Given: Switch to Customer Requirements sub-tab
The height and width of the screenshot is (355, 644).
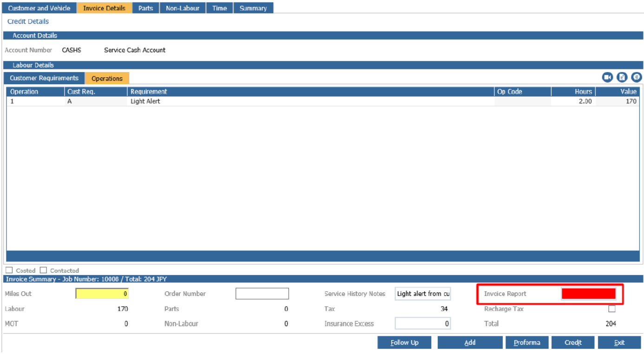Looking at the screenshot, I should 44,78.
